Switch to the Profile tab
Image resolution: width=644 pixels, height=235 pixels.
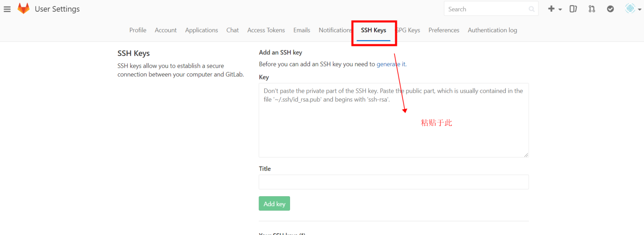tap(138, 30)
